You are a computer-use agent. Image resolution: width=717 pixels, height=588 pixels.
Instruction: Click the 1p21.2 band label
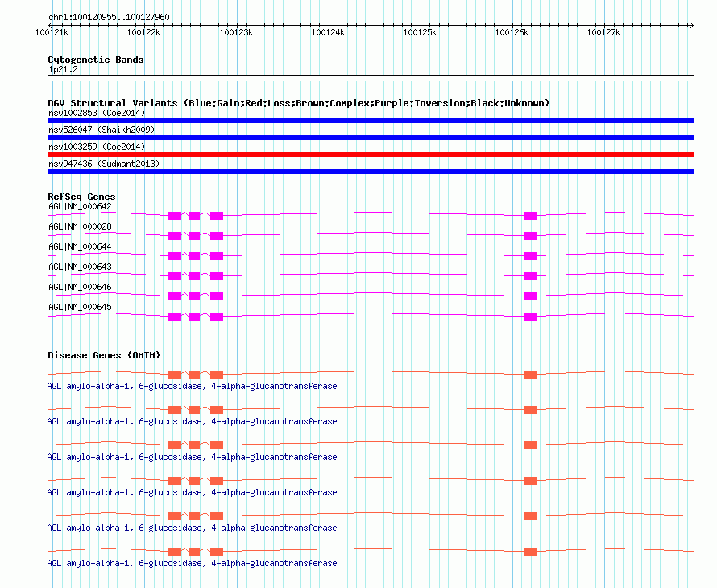tap(63, 69)
